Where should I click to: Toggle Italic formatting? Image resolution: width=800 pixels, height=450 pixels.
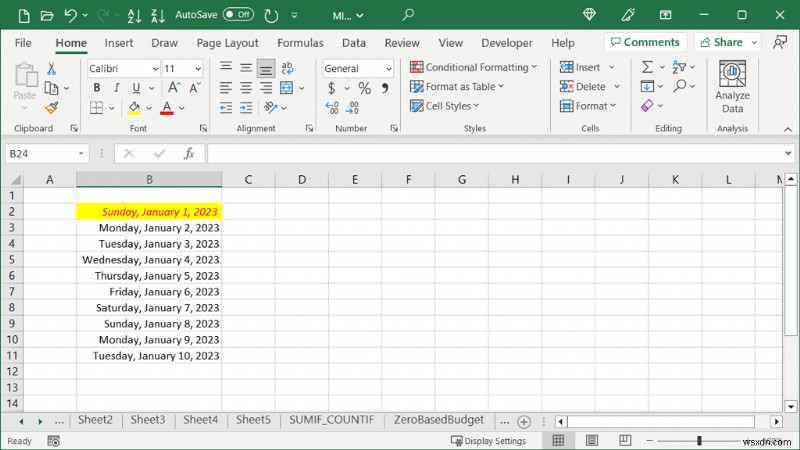pos(116,88)
